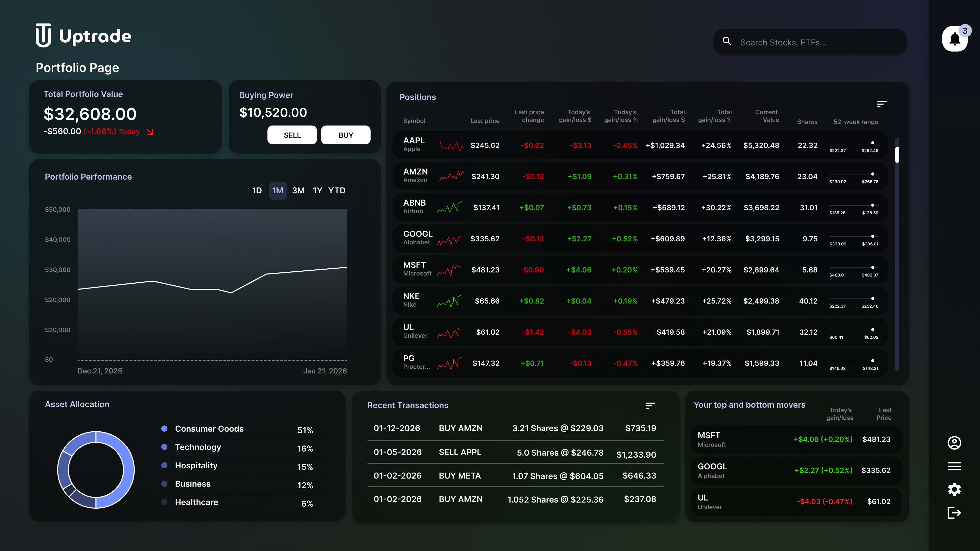Click the Positions table scrollbar thumb
The image size is (980, 551).
[897, 154]
